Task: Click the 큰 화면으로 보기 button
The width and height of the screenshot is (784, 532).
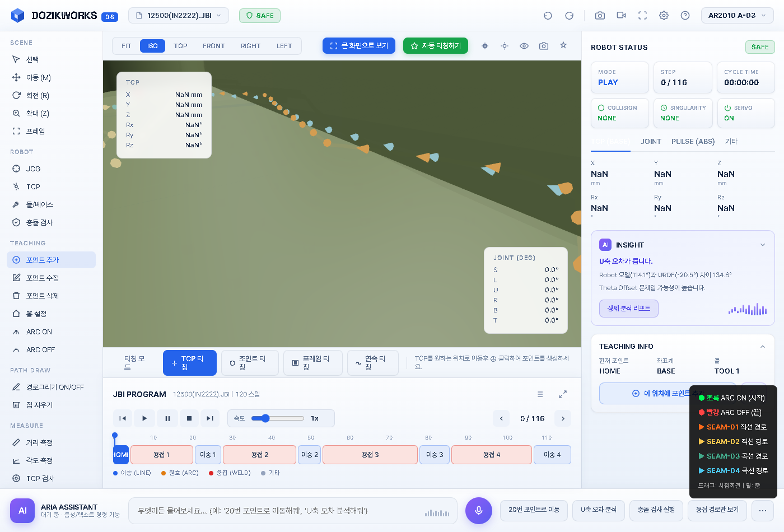Action: [359, 46]
